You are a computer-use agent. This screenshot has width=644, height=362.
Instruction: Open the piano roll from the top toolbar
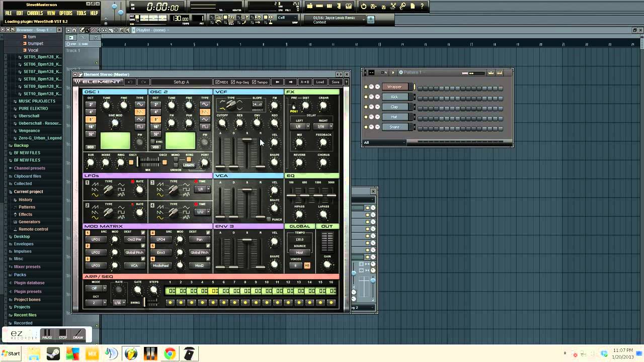330,6
